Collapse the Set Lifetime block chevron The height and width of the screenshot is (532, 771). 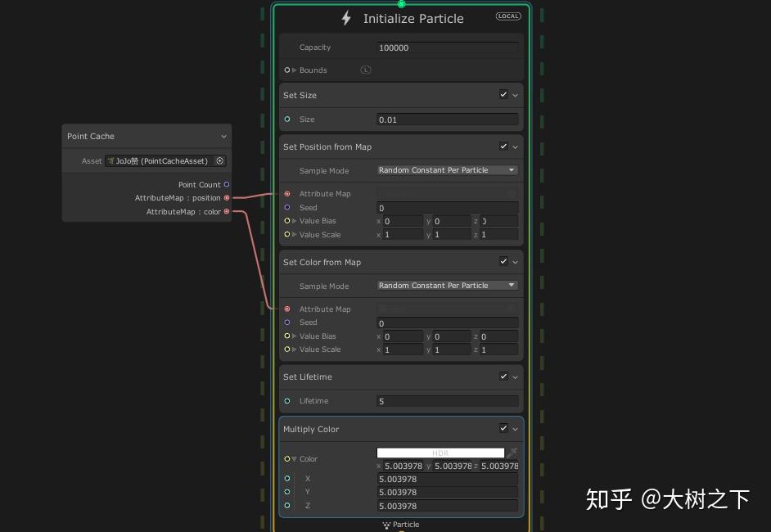coord(515,376)
